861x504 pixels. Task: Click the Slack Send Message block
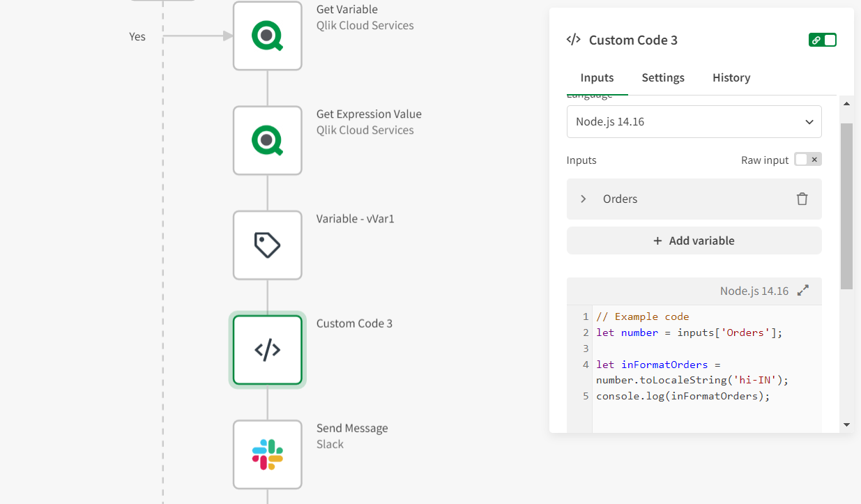pos(267,455)
